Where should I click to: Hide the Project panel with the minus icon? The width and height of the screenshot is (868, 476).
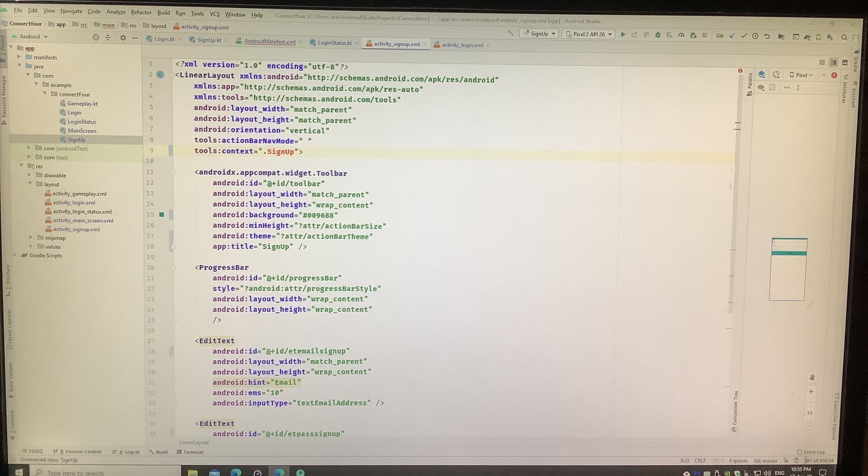pos(135,37)
